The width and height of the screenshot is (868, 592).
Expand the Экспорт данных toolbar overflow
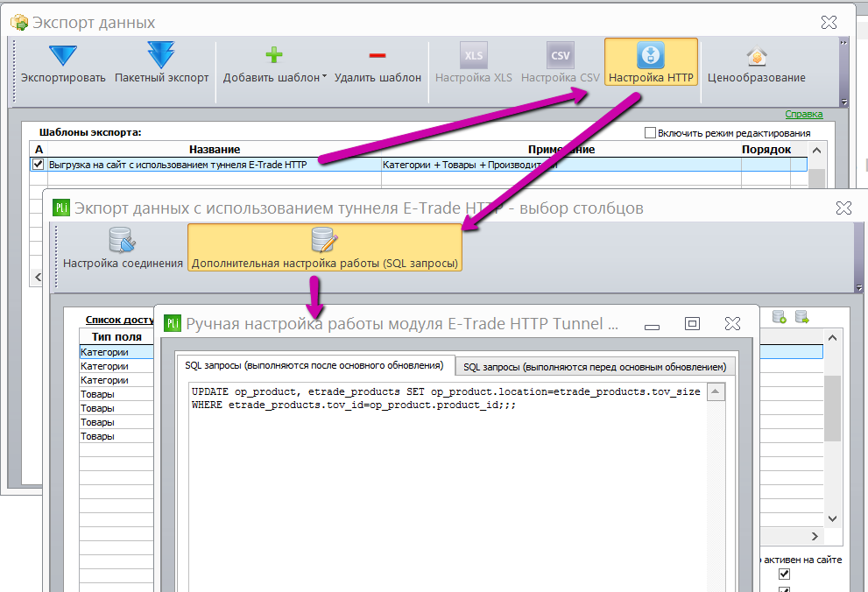[843, 102]
